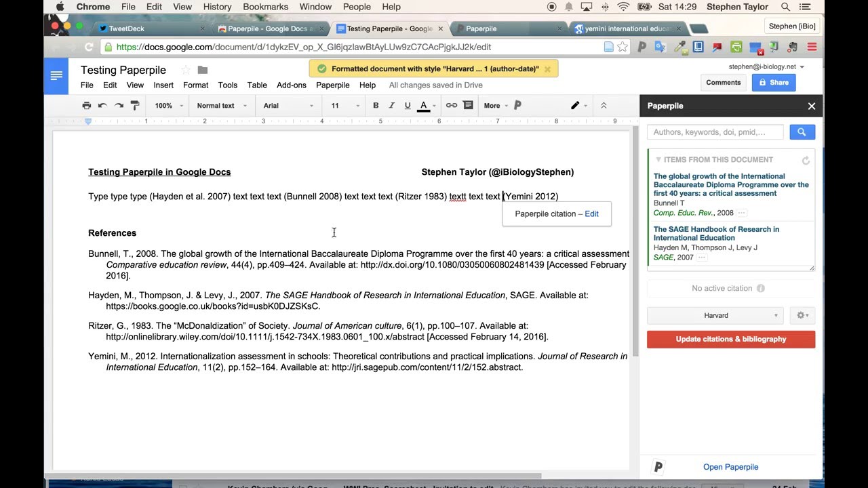Click Update citations & bibliography button
Viewport: 868px width, 488px height.
click(731, 339)
